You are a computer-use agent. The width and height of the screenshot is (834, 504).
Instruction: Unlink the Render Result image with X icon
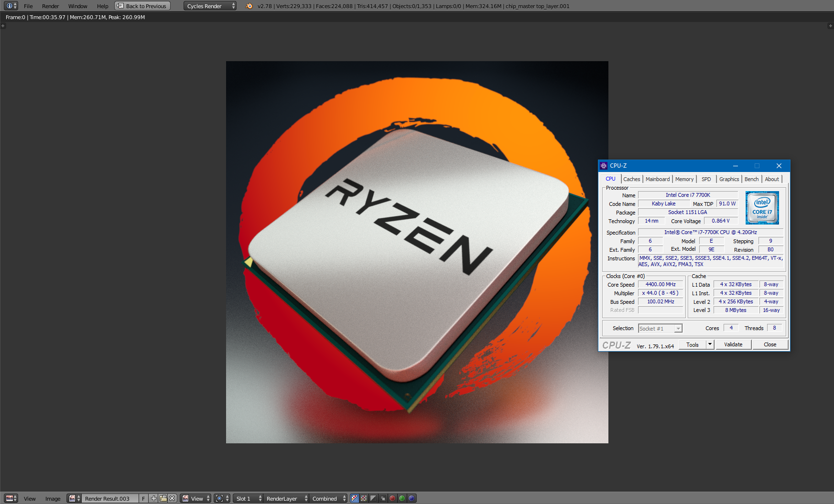pos(173,498)
